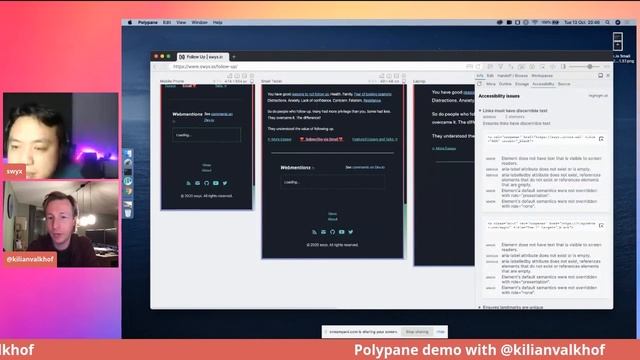Viewport: 640px width, 360px height.
Task: Click the "More Essays" link in the Laptop pane
Action: pos(444,149)
